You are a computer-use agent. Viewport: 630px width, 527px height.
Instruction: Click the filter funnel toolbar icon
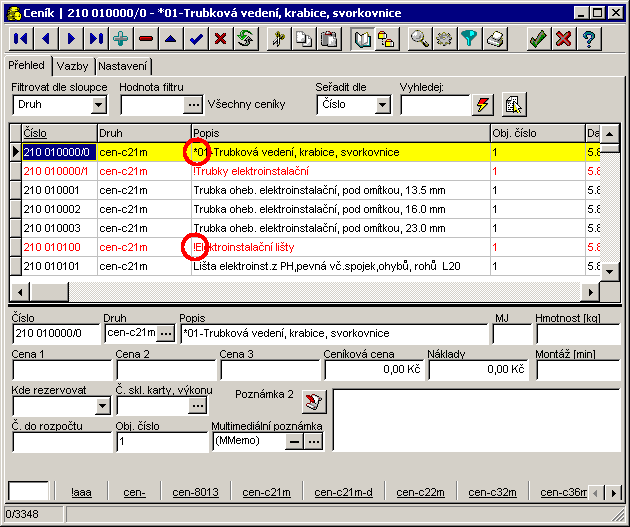469,39
